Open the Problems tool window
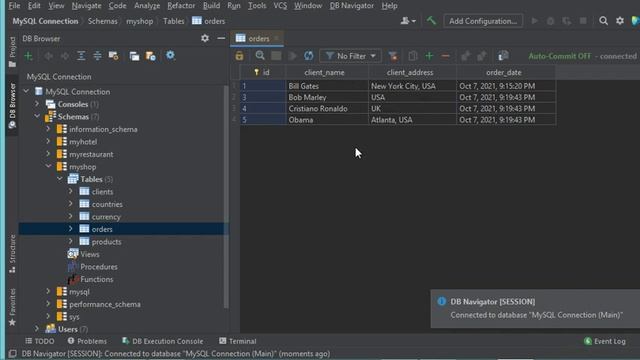The height and width of the screenshot is (360, 640). [87, 341]
